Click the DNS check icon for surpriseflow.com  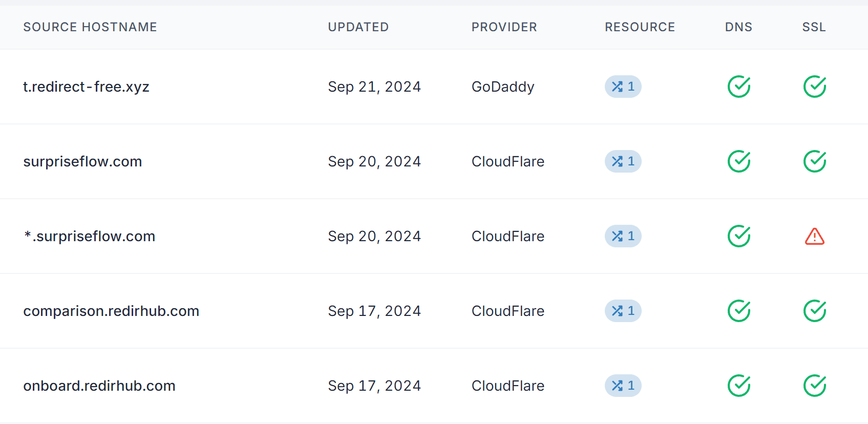pos(738,161)
